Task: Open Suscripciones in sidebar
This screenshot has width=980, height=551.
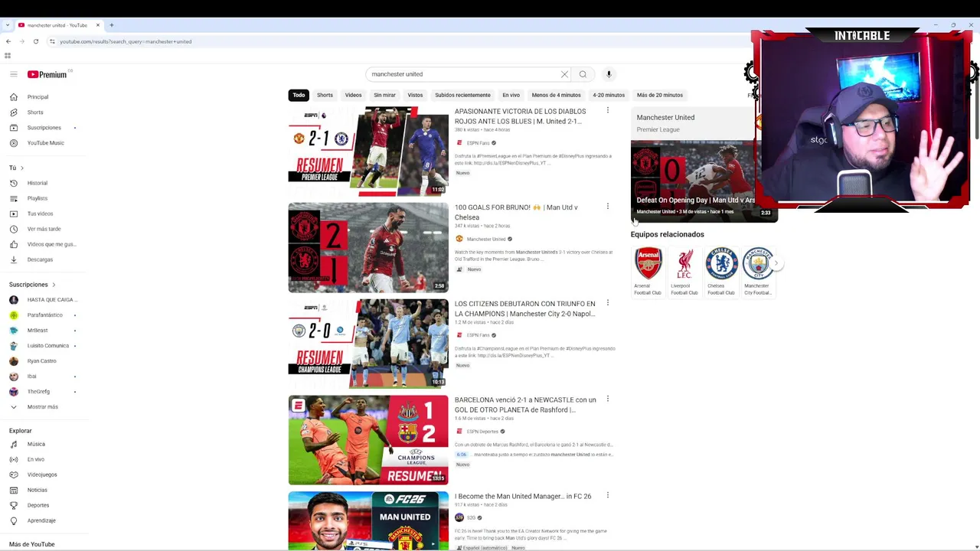Action: tap(43, 128)
